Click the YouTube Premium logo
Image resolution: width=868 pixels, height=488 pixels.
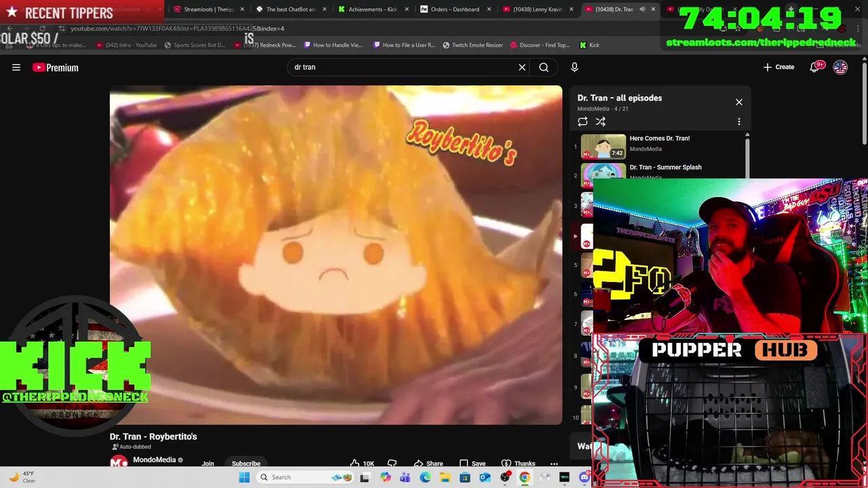[x=56, y=67]
